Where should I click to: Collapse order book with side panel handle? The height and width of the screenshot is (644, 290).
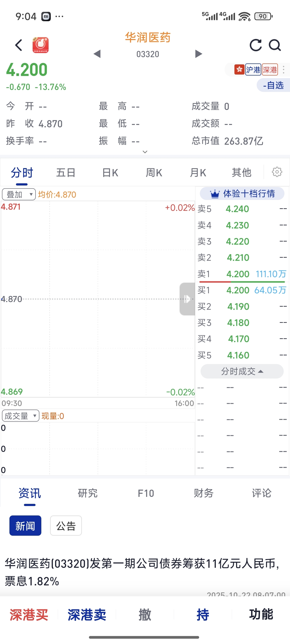click(x=187, y=299)
